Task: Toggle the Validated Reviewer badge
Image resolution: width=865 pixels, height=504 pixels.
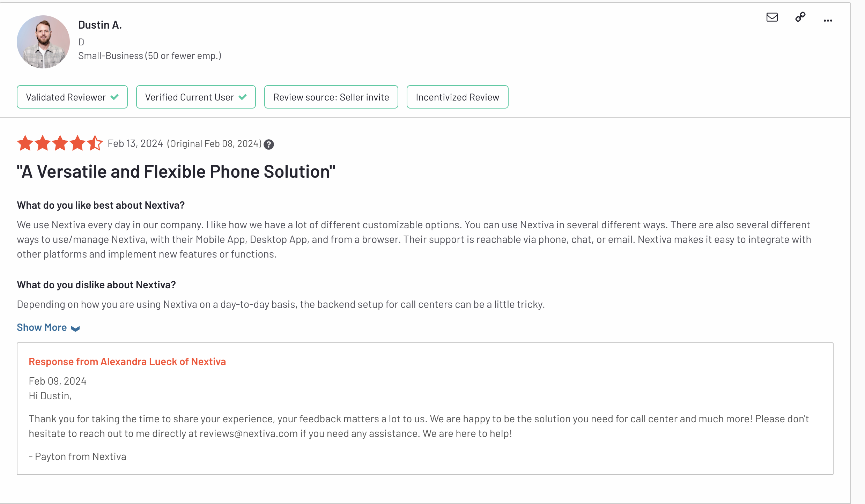Action: (72, 97)
